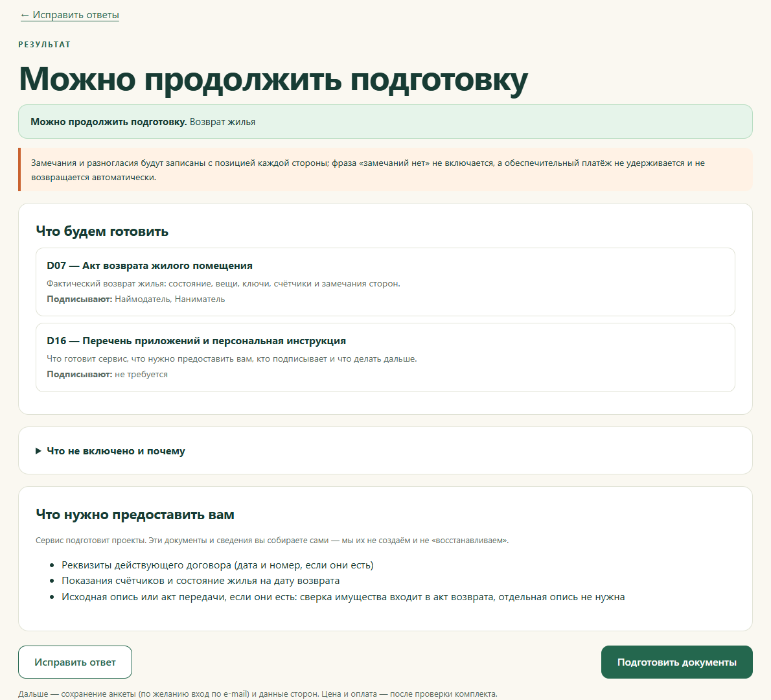
Task: Click D16 description «Что готовит сервис»
Action: [x=231, y=359]
